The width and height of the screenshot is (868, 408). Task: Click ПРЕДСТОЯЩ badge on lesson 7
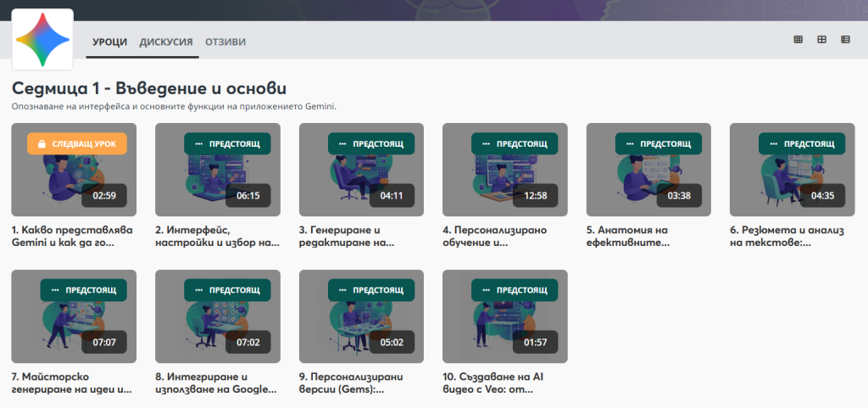click(x=84, y=290)
